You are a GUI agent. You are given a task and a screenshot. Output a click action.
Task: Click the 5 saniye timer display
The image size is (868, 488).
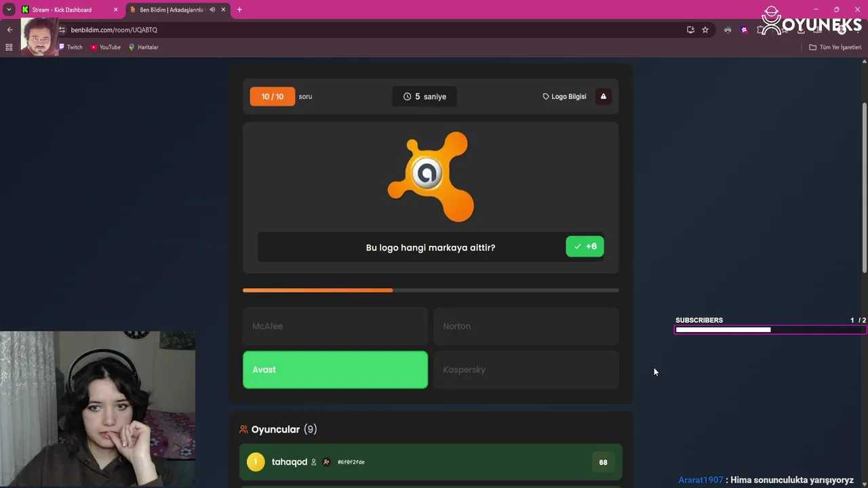coord(425,96)
